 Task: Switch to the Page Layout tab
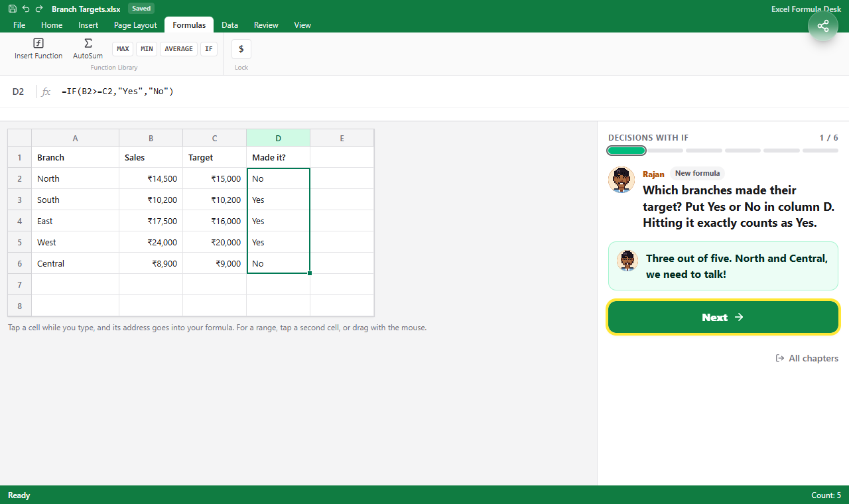pyautogui.click(x=135, y=25)
